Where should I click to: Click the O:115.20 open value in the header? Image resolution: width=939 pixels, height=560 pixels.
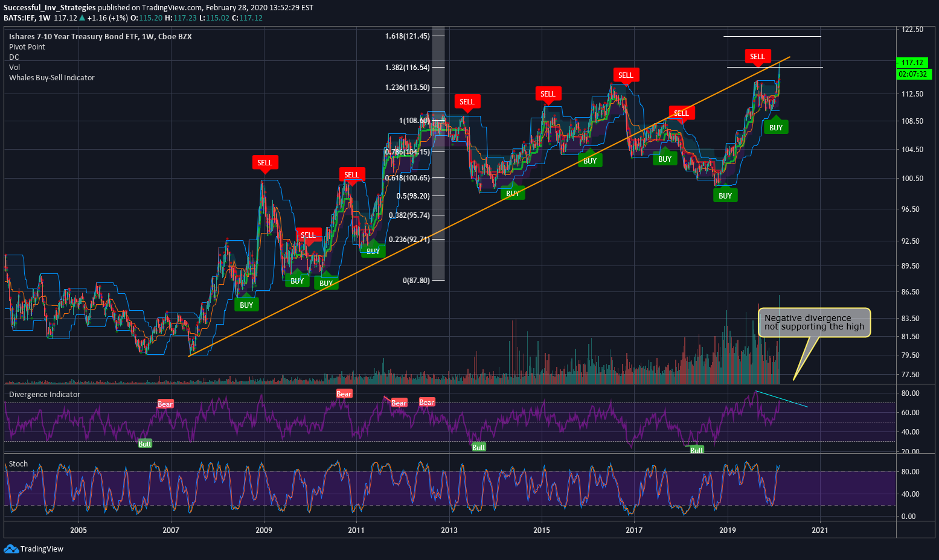point(147,17)
